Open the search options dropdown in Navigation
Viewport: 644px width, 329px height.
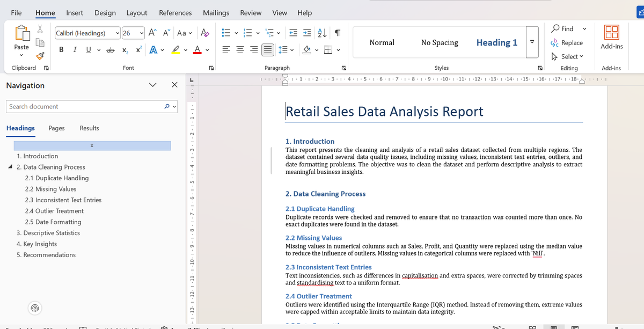pyautogui.click(x=174, y=106)
